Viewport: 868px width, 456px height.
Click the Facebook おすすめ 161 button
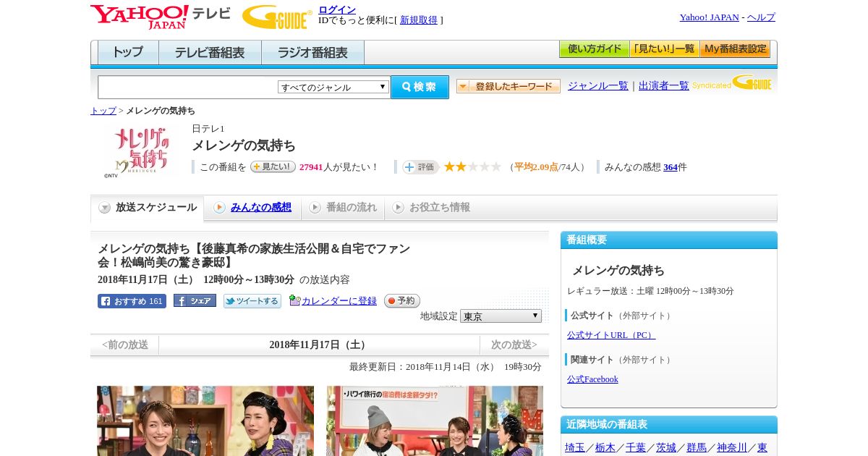(132, 301)
